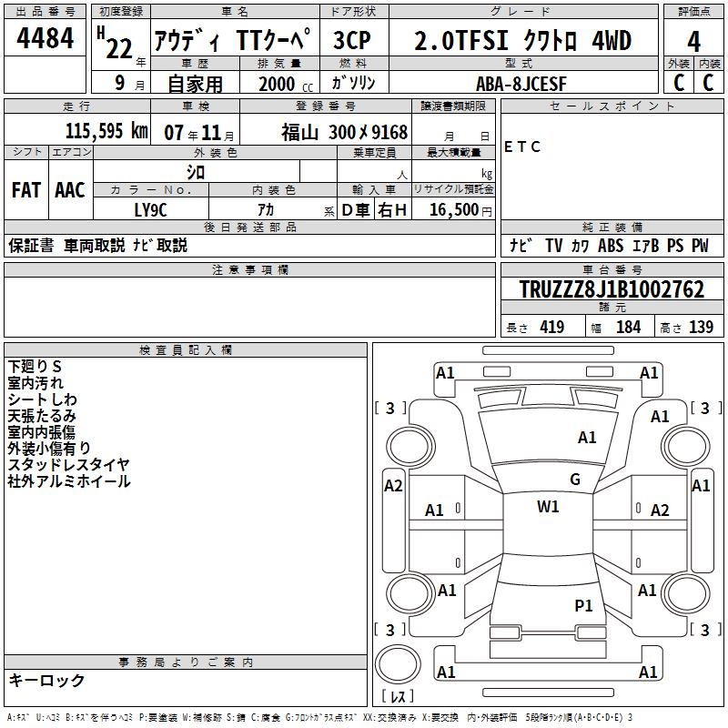This screenshot has width=728, height=728.
Task: Click the P1 trunk paint marker
Action: pyautogui.click(x=583, y=605)
